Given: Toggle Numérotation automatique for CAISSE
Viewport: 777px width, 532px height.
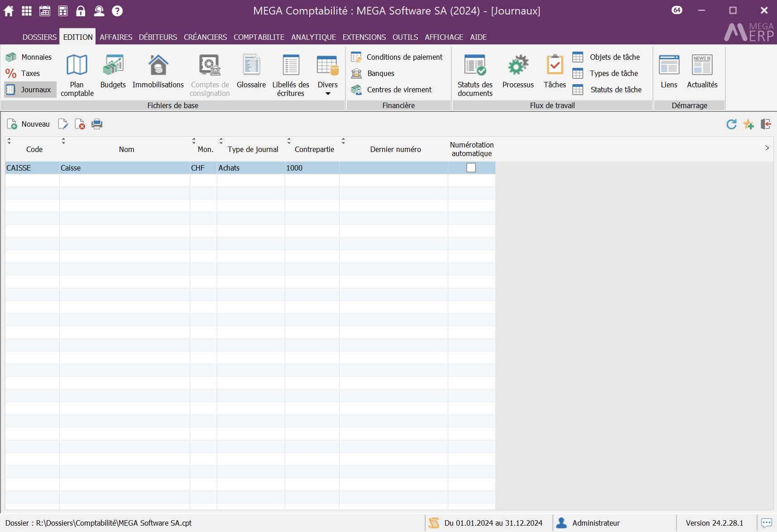Looking at the screenshot, I should click(471, 168).
